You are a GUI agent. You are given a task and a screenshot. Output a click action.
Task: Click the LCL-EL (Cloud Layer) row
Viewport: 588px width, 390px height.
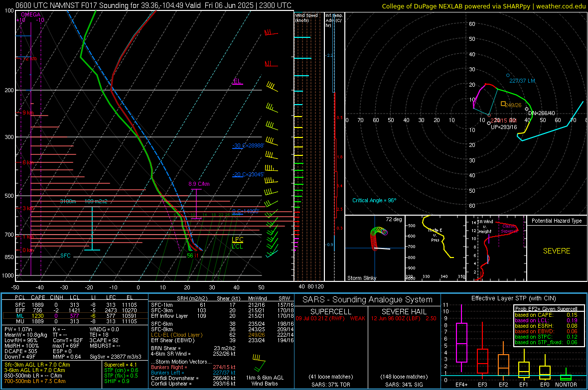(x=221, y=335)
